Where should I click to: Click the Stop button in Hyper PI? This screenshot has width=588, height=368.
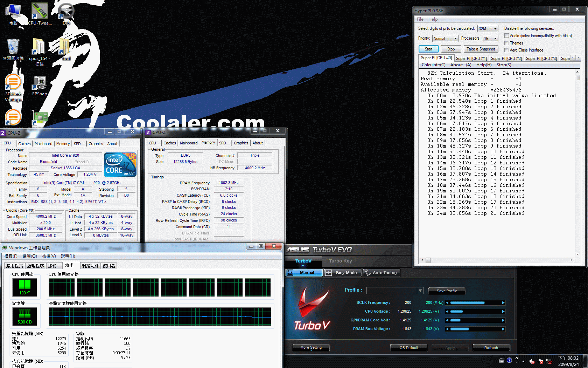451,49
